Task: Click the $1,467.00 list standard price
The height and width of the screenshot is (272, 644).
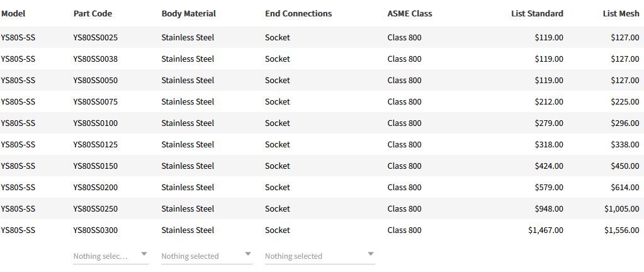Action: tap(545, 230)
